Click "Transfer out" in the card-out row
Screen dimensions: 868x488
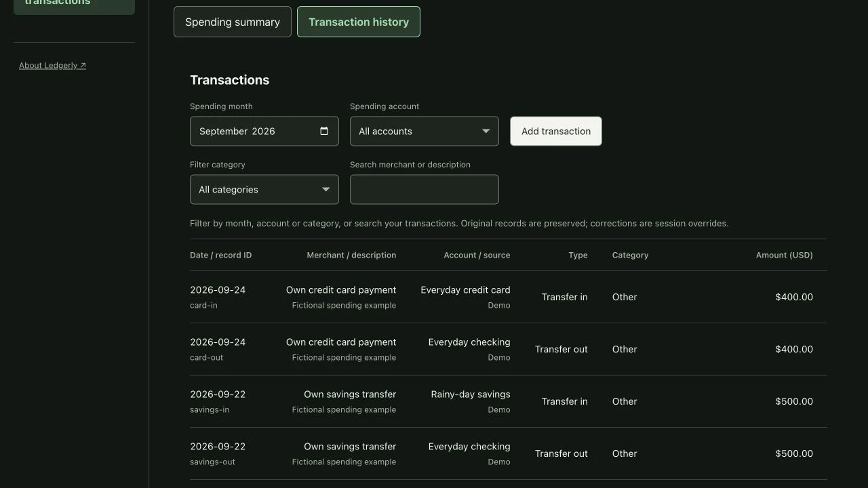(x=561, y=349)
